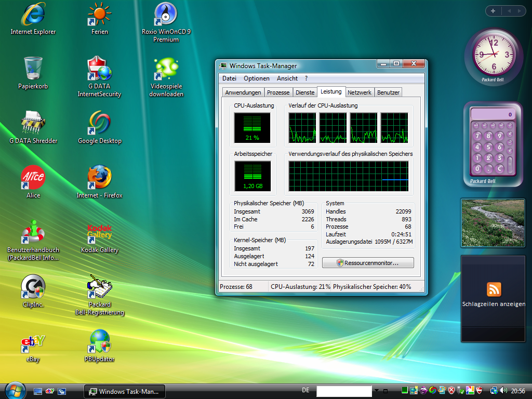
Task: Select the ClipInc. desktop icon
Action: 33,291
